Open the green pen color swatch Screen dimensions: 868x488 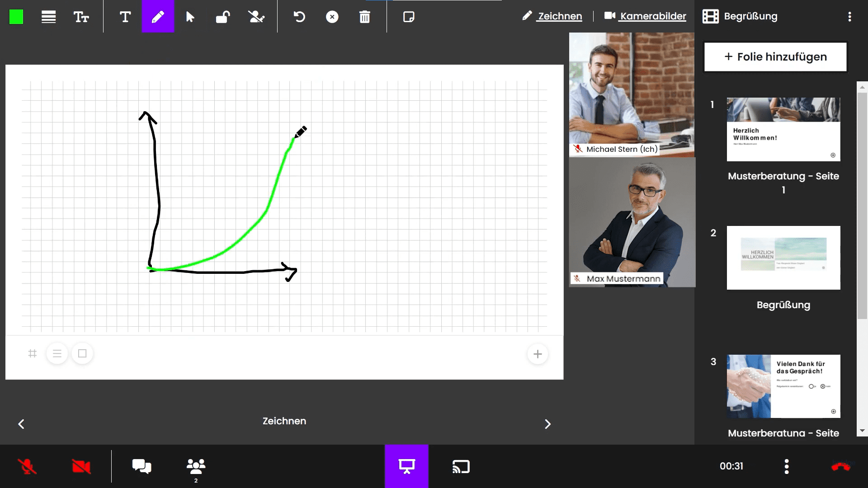click(x=16, y=17)
